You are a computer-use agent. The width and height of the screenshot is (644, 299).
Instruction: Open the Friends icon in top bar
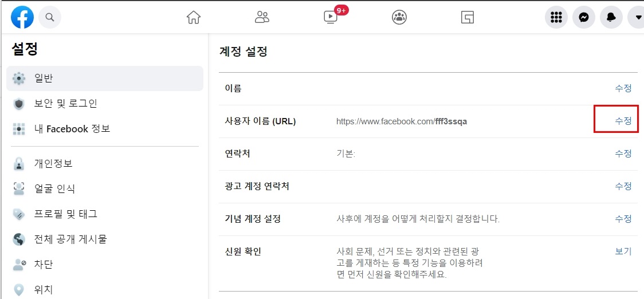pyautogui.click(x=262, y=17)
